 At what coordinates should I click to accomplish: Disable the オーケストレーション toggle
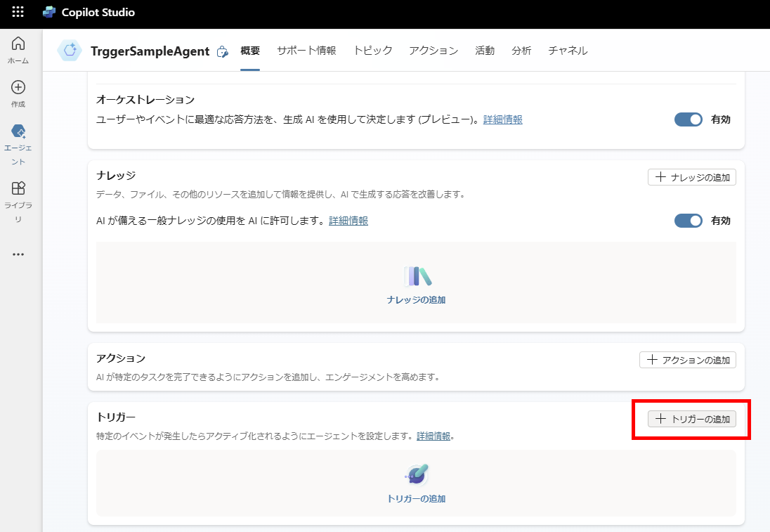(688, 119)
